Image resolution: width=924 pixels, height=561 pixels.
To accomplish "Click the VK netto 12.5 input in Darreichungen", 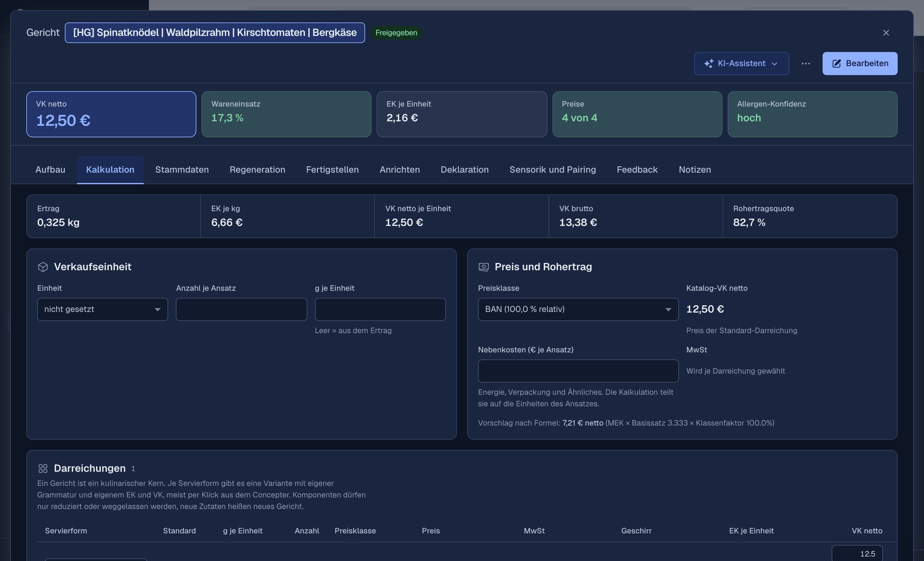I will [x=857, y=553].
